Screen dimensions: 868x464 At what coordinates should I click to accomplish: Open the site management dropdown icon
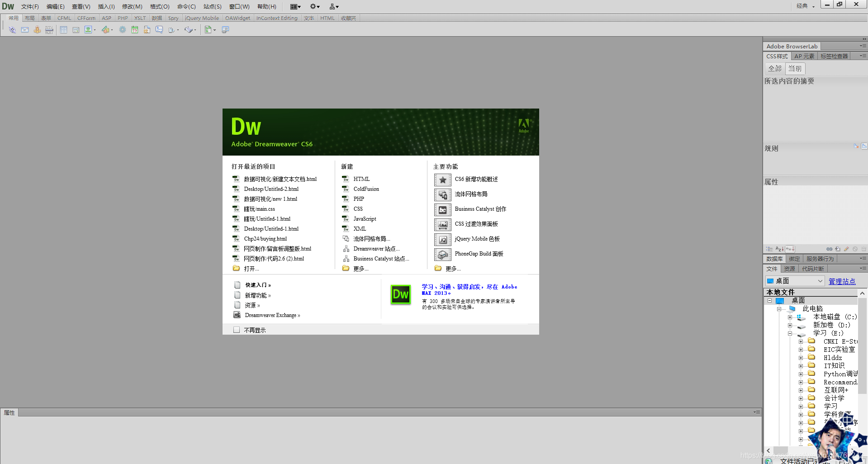click(x=334, y=6)
